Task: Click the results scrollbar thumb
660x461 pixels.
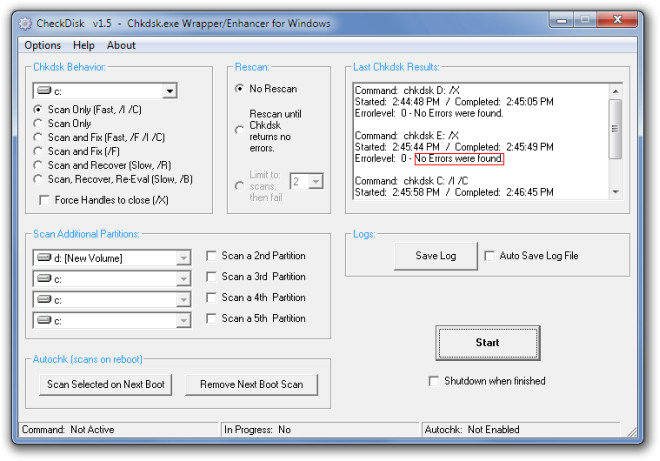Action: pyautogui.click(x=615, y=129)
